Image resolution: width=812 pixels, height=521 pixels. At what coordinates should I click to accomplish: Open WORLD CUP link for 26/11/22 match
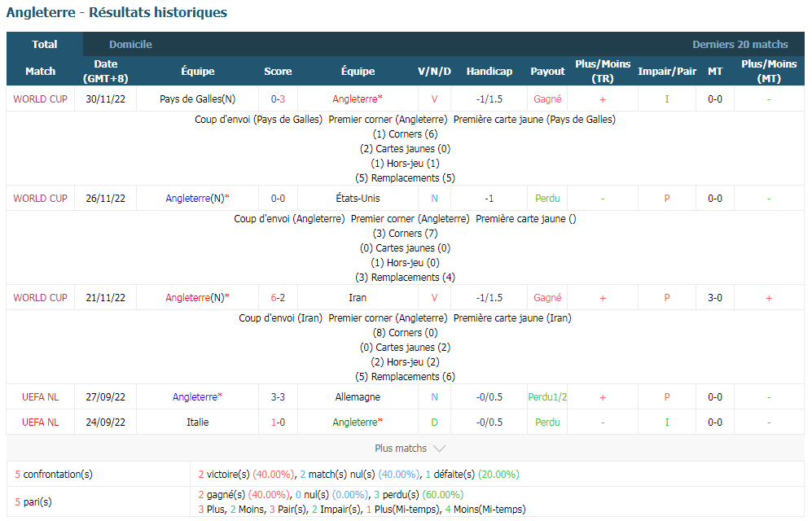(41, 199)
